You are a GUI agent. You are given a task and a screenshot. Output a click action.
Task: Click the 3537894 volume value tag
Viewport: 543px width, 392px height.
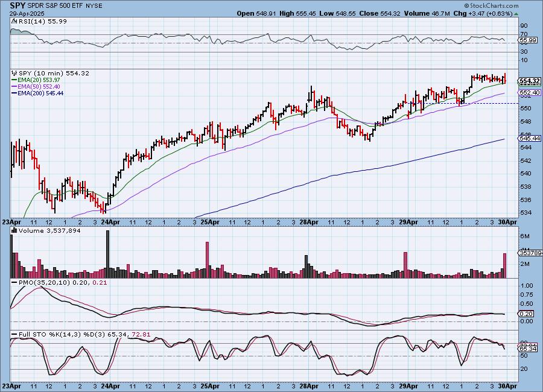click(x=530, y=253)
